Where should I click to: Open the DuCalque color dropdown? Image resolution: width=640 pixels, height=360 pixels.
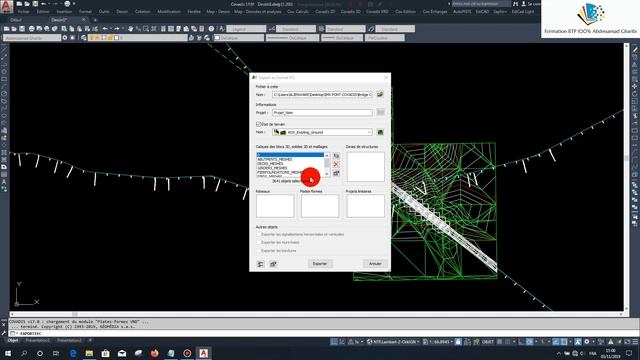click(239, 38)
